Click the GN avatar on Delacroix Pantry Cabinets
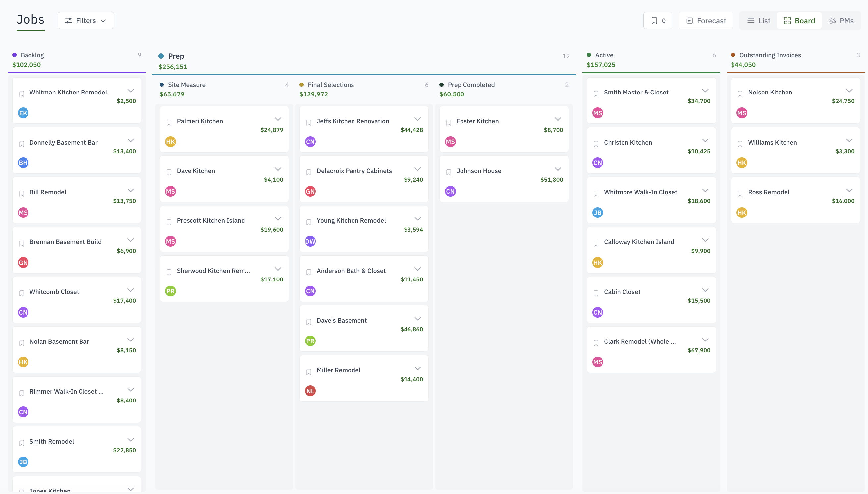Viewport: 868px width, 494px height. coord(310,191)
